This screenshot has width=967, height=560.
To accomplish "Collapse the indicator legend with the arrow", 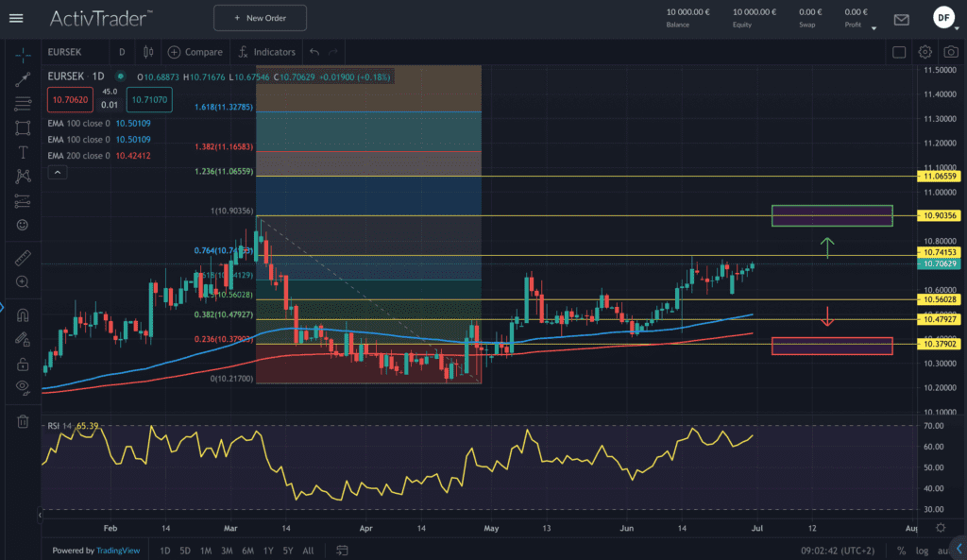I will [x=58, y=172].
